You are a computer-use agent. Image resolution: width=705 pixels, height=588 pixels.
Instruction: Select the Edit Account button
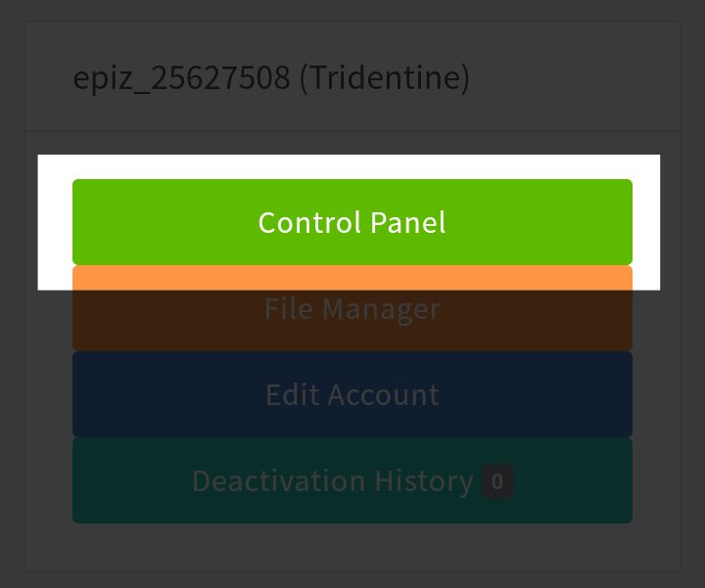click(x=352, y=394)
